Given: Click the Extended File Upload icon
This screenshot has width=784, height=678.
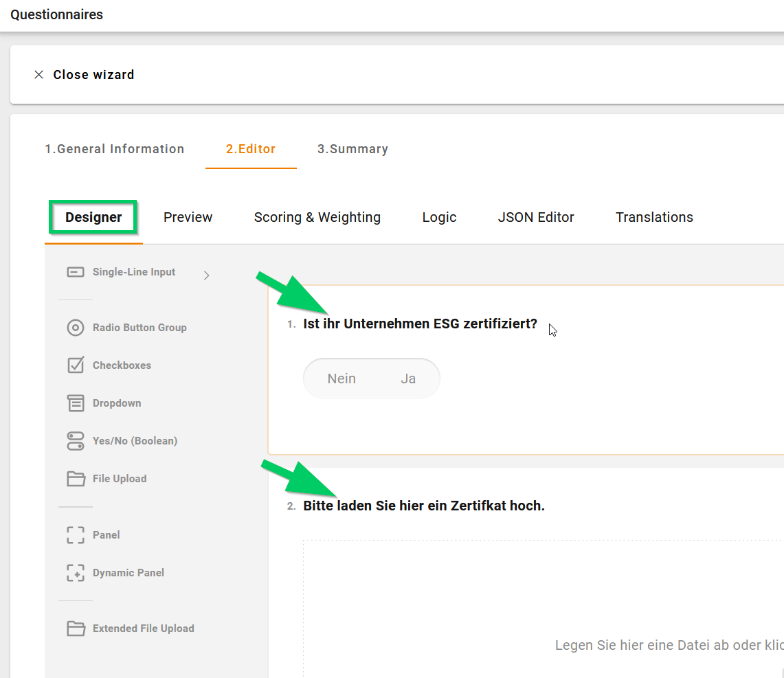Looking at the screenshot, I should (x=76, y=629).
